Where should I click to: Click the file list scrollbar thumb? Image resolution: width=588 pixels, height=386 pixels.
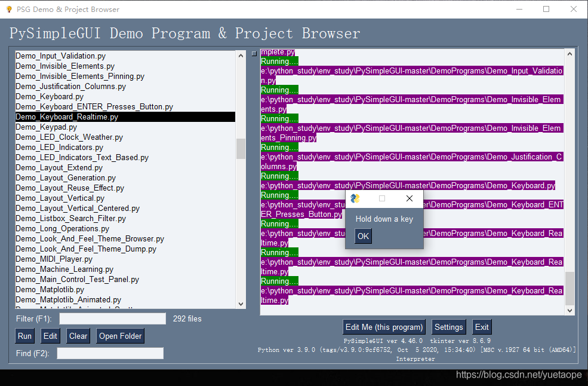[x=241, y=149]
